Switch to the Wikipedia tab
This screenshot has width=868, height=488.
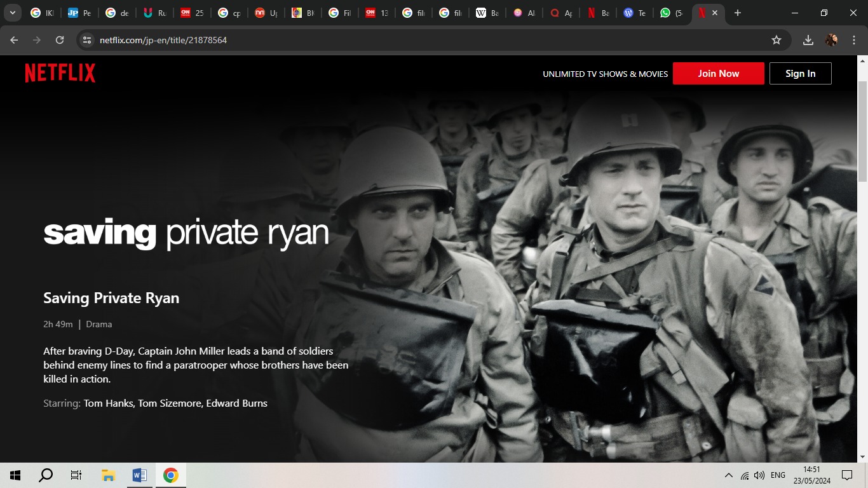488,13
